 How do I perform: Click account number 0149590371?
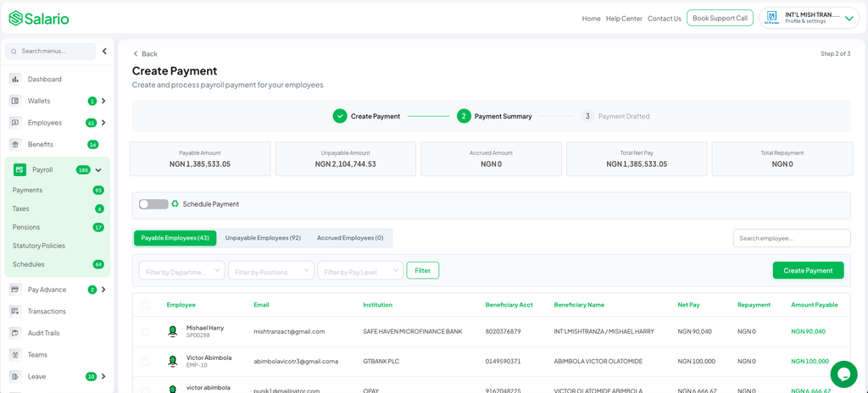coord(503,362)
